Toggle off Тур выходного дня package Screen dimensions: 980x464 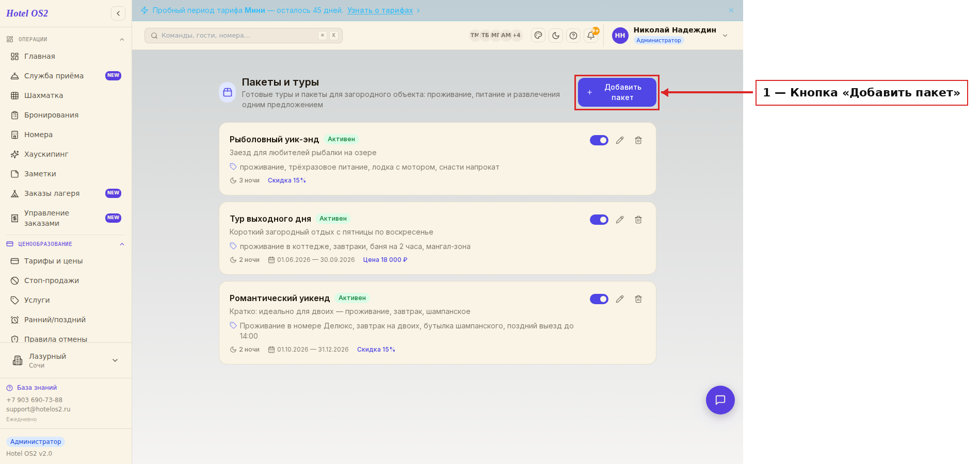click(x=599, y=220)
